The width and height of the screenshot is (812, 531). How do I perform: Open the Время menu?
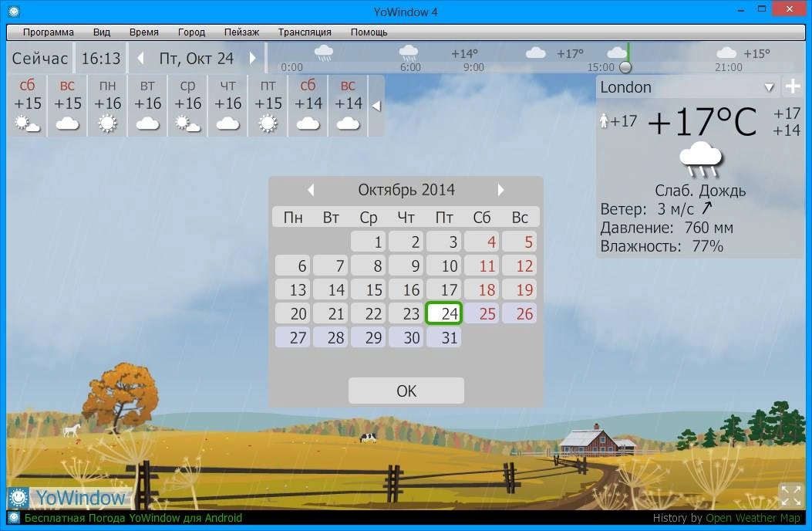pyautogui.click(x=144, y=32)
